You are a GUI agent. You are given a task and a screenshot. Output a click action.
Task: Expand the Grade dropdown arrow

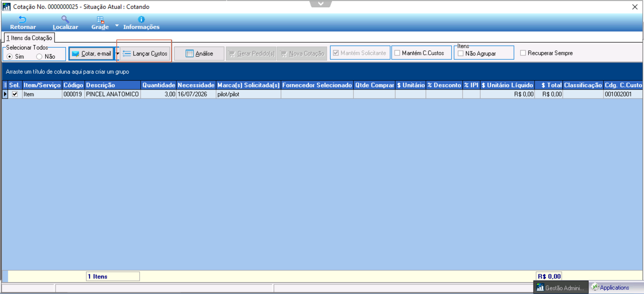click(117, 25)
